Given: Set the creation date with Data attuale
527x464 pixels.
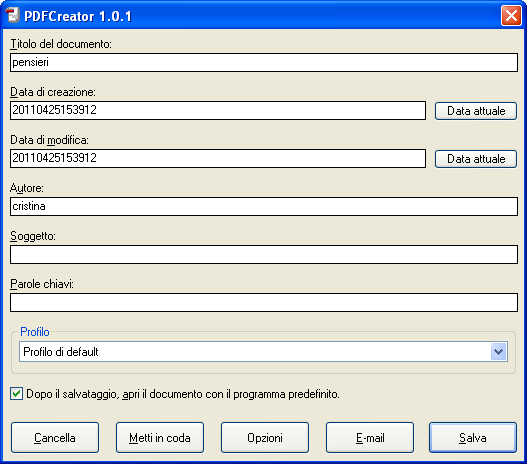Looking at the screenshot, I should click(x=476, y=111).
